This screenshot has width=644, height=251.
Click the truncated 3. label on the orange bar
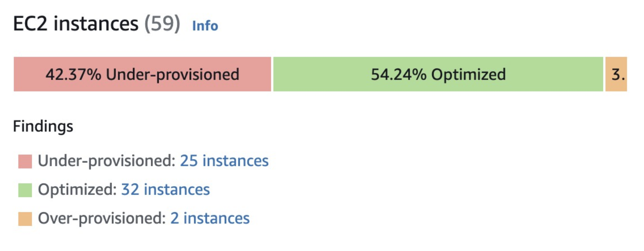pyautogui.click(x=618, y=74)
